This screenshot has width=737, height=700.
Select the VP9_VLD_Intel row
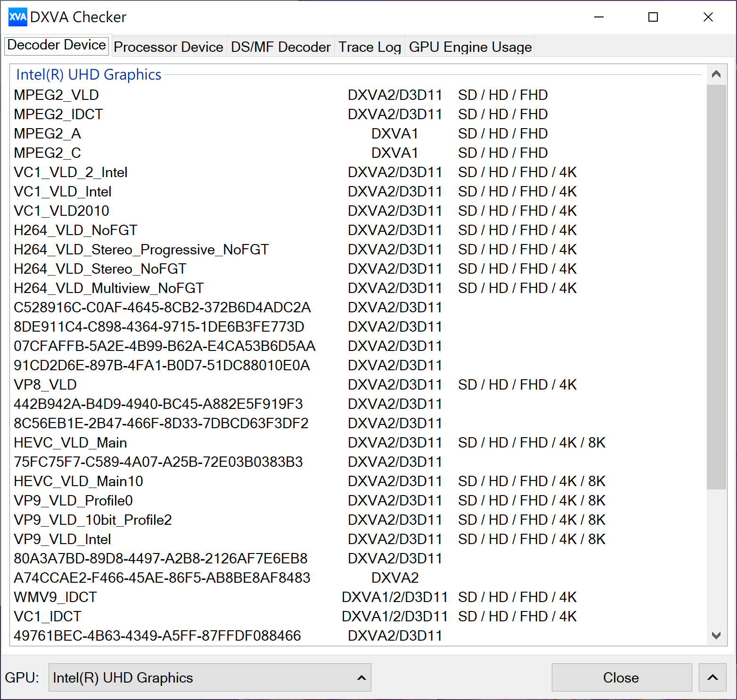click(358, 539)
